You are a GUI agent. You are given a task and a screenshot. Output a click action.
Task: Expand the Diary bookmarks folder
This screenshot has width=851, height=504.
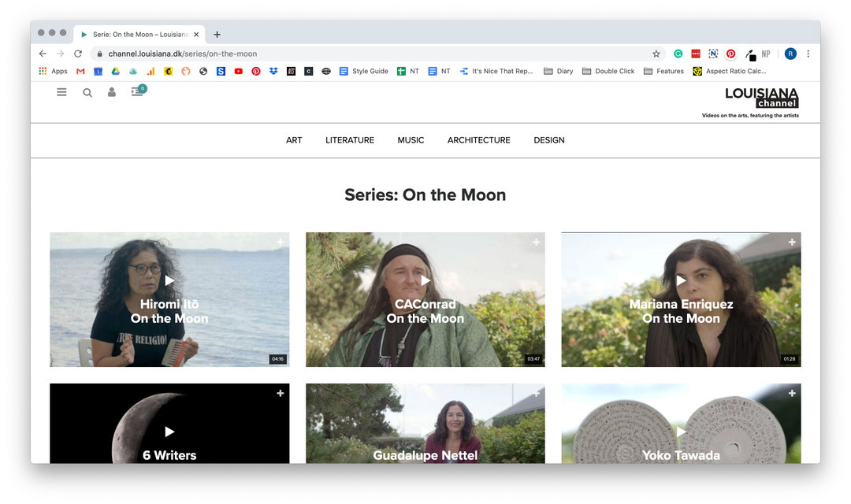[559, 71]
